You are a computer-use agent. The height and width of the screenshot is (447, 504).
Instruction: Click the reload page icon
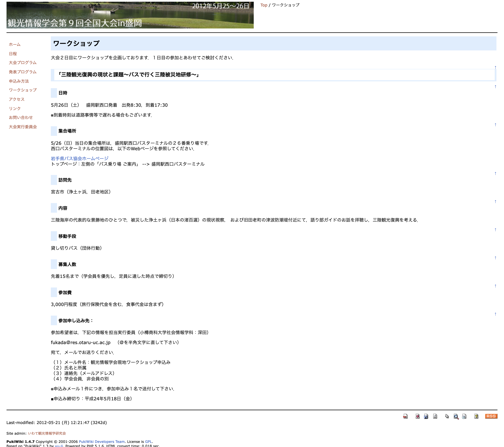tap(435, 416)
